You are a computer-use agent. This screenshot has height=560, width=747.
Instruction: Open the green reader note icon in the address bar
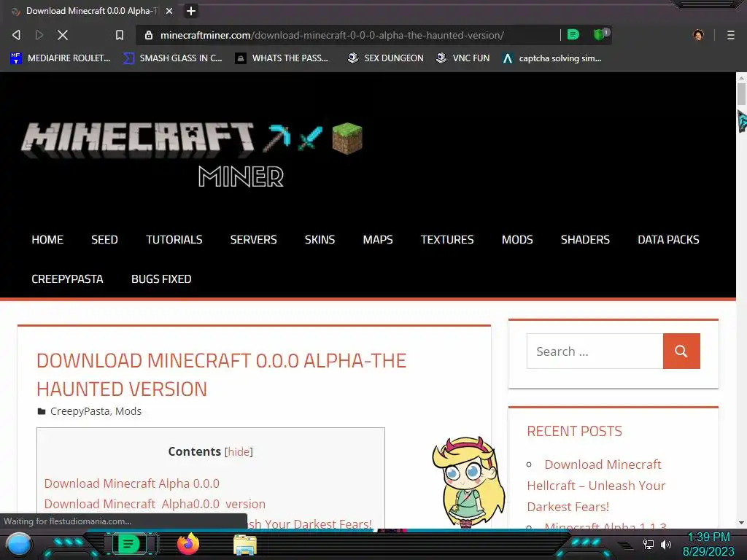[x=573, y=34]
